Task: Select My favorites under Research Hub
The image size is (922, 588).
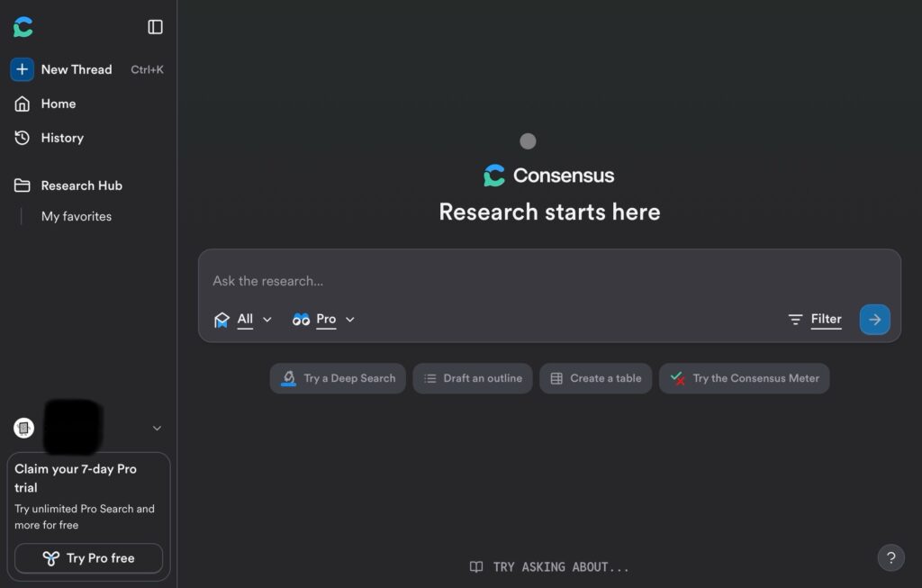Action: [77, 216]
